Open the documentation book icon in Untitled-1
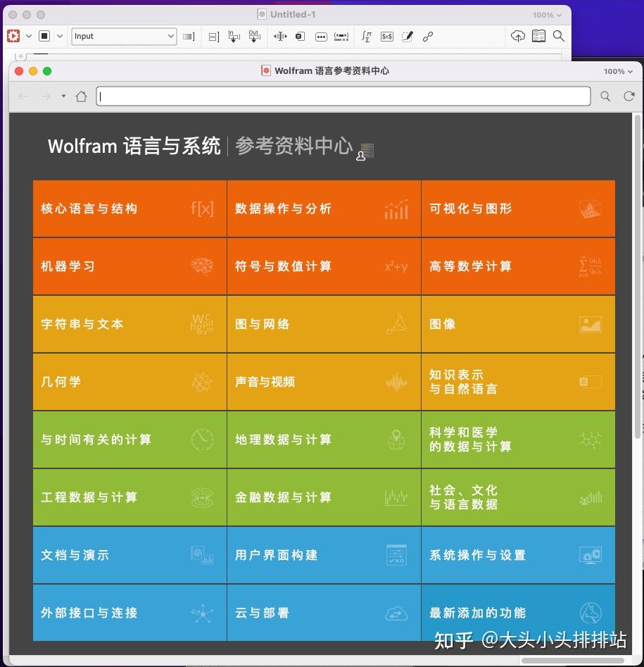 click(538, 36)
